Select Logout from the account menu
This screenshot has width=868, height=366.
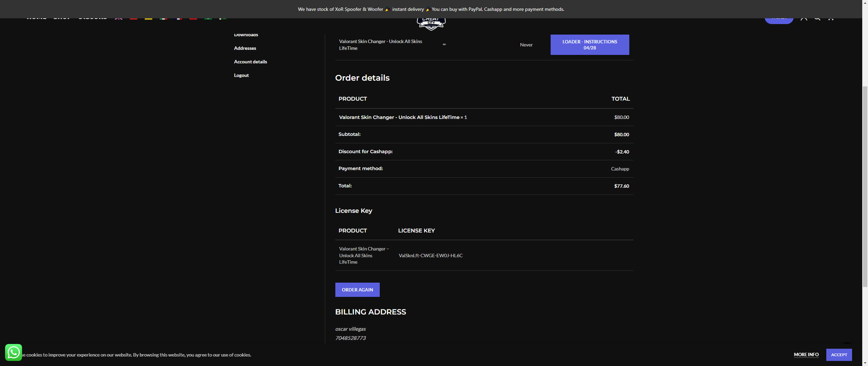point(241,75)
